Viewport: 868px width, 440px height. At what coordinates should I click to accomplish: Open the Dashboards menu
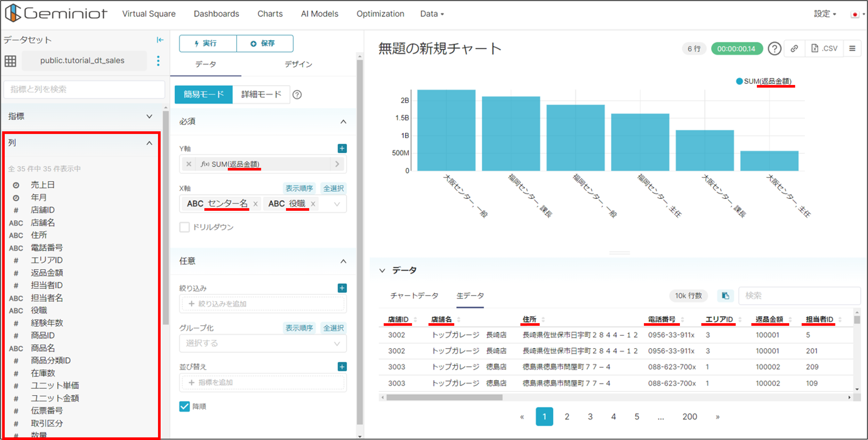pyautogui.click(x=216, y=14)
